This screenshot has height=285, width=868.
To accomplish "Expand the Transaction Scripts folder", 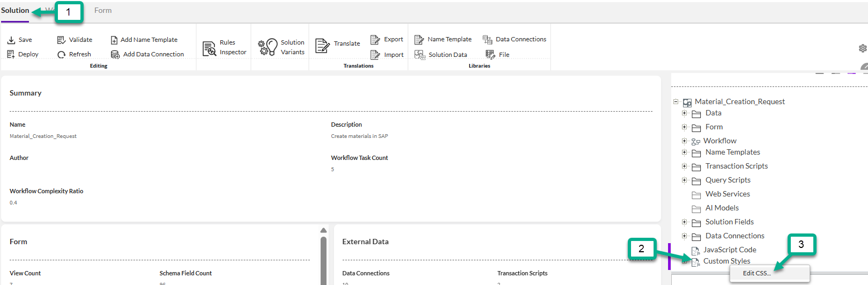I will pos(684,166).
